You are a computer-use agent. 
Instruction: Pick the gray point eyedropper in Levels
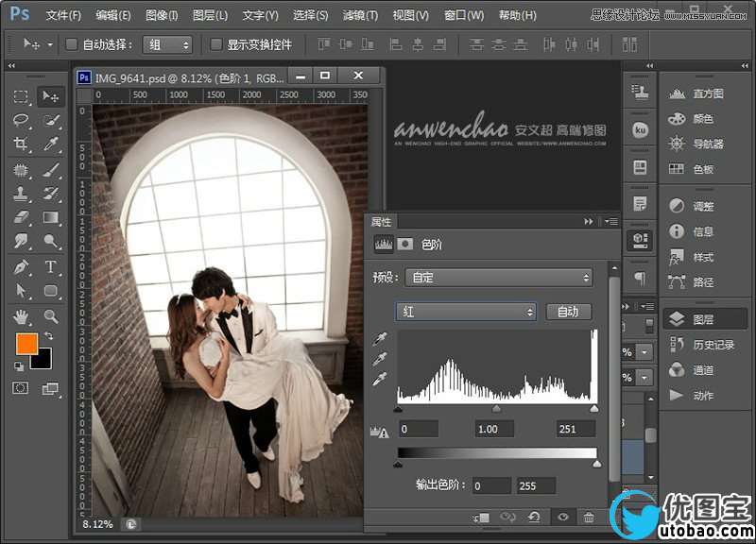click(x=380, y=359)
